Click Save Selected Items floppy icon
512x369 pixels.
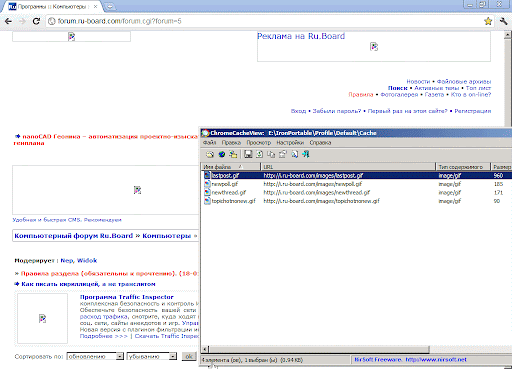248,154
